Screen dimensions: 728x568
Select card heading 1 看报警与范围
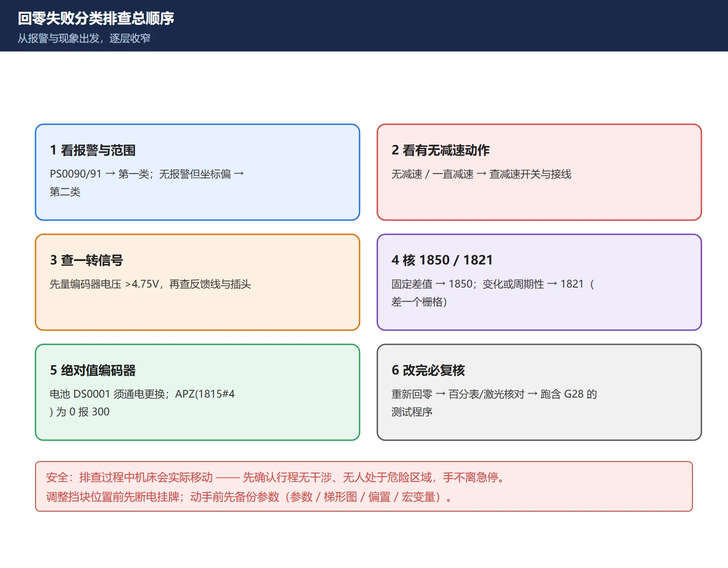93,150
